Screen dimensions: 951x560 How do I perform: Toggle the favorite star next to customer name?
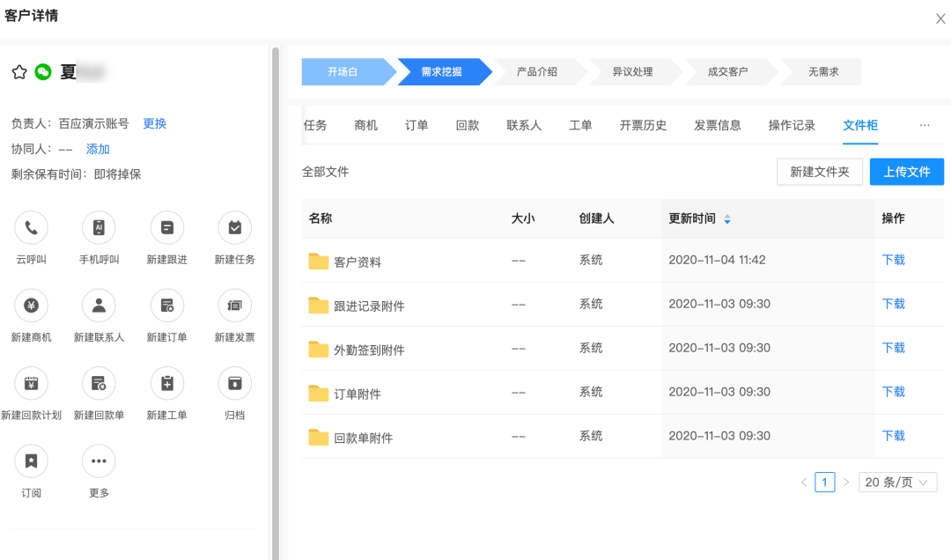[x=19, y=72]
